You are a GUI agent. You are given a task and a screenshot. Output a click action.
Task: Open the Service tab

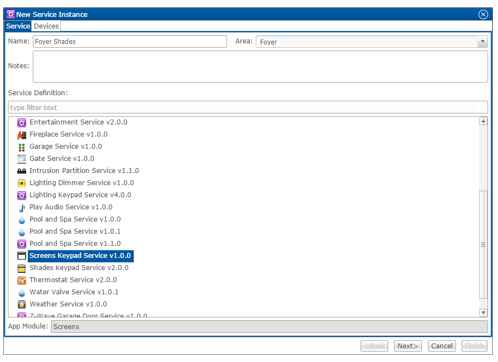coord(18,26)
